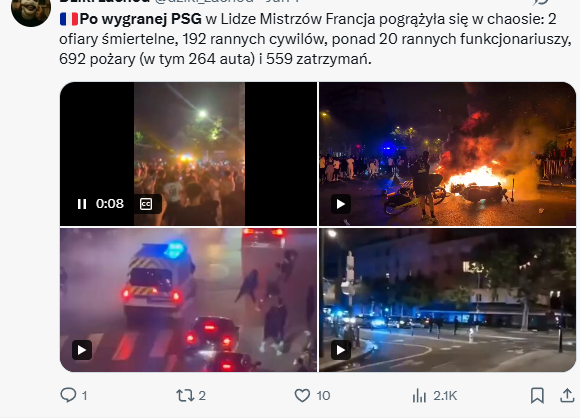The height and width of the screenshot is (419, 580).
Task: Play the police van video
Action: coord(82,350)
